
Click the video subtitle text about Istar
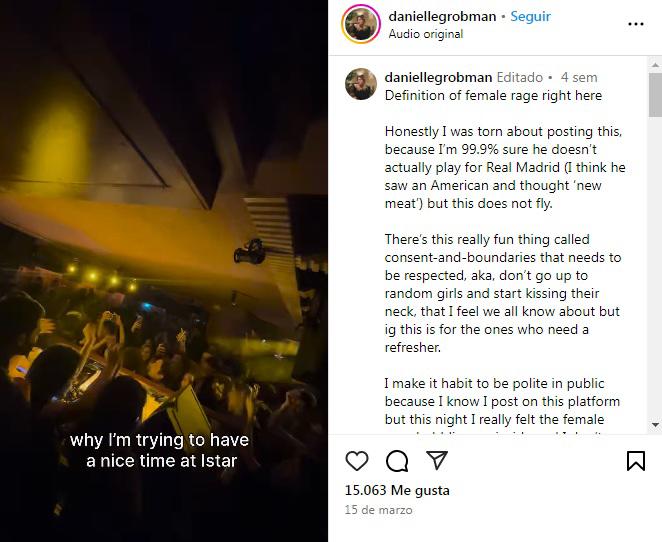160,450
